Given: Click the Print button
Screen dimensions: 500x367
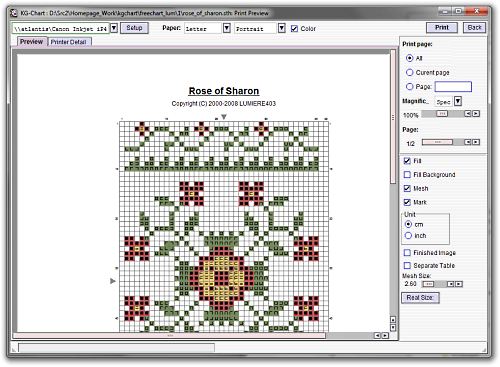Looking at the screenshot, I should tap(442, 28).
